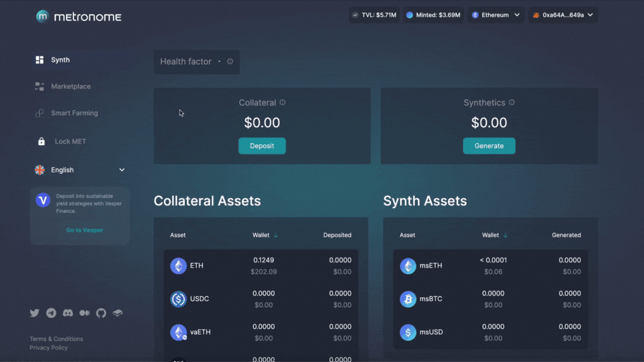Click the Asset header in Collateral Assets
Viewport: 644px width, 362px height.
pos(178,235)
